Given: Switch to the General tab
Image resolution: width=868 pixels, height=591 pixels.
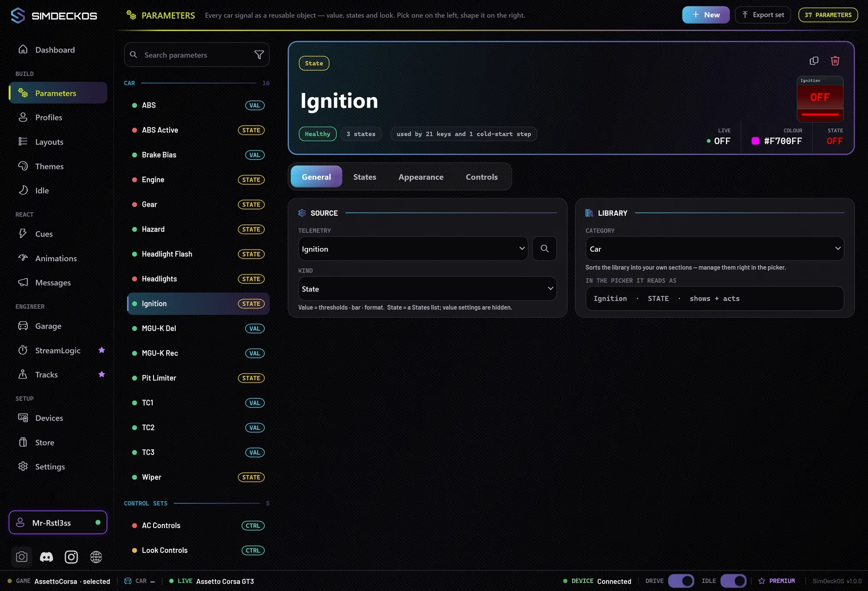Looking at the screenshot, I should 316,177.
